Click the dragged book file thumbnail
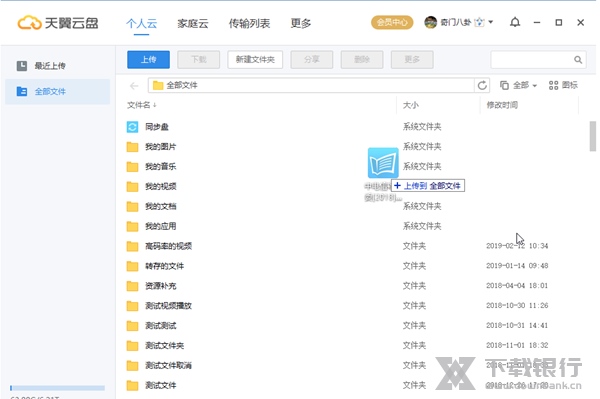This screenshot has width=600, height=399. [383, 163]
